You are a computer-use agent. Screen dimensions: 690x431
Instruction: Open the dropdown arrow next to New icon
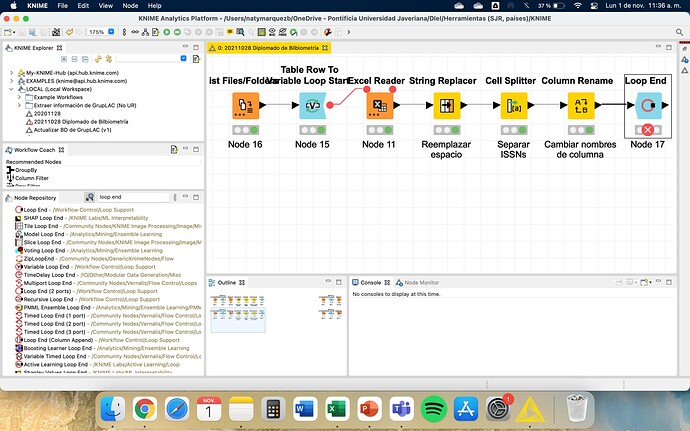pos(14,33)
